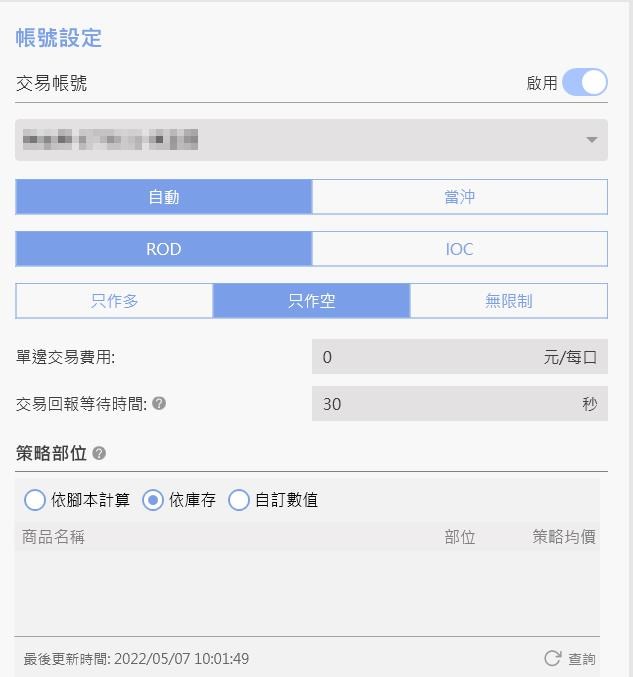The height and width of the screenshot is (677, 633).
Task: Select 依腳本計算 radio option
Action: click(x=35, y=500)
